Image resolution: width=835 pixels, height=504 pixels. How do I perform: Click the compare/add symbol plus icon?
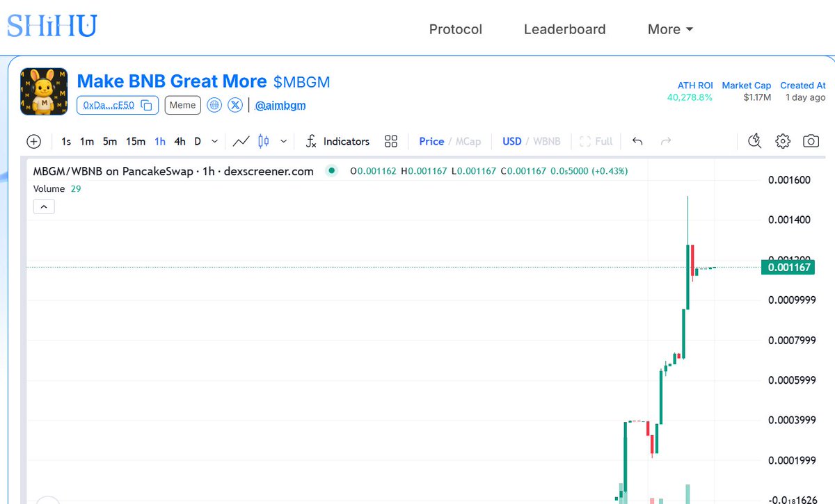pyautogui.click(x=33, y=141)
